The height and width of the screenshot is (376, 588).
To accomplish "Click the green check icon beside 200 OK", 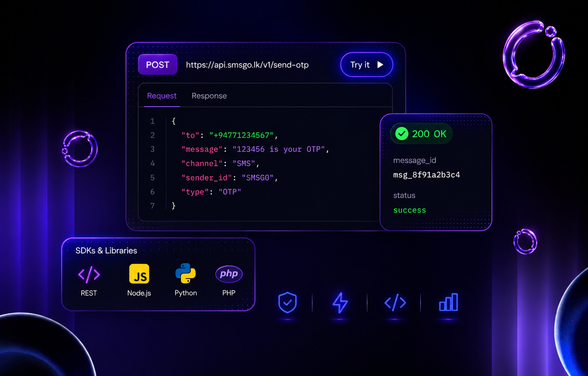I will 402,134.
